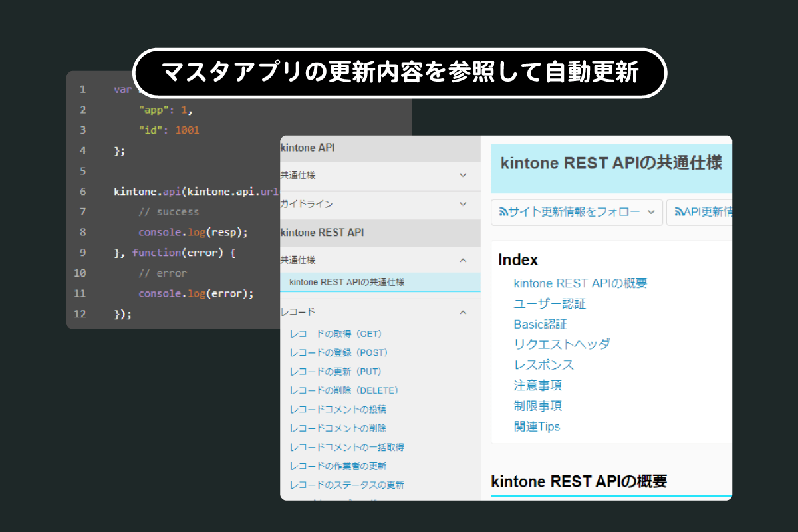Open サイト更新情報をフォロー dropdown
This screenshot has height=532, width=798.
pyautogui.click(x=577, y=212)
